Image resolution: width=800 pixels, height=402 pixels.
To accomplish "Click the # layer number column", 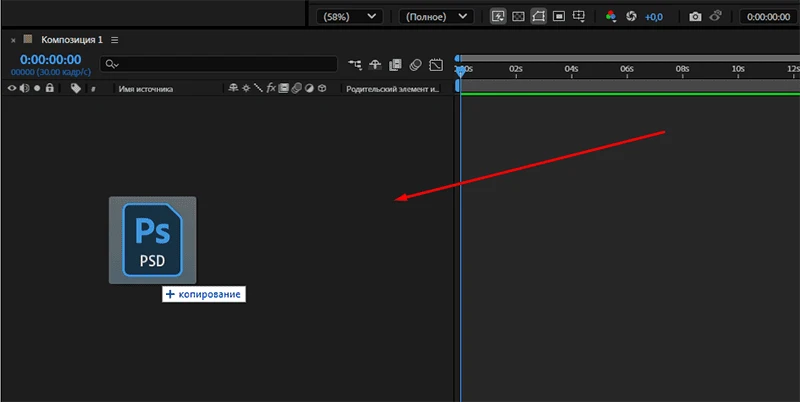I will pos(93,89).
